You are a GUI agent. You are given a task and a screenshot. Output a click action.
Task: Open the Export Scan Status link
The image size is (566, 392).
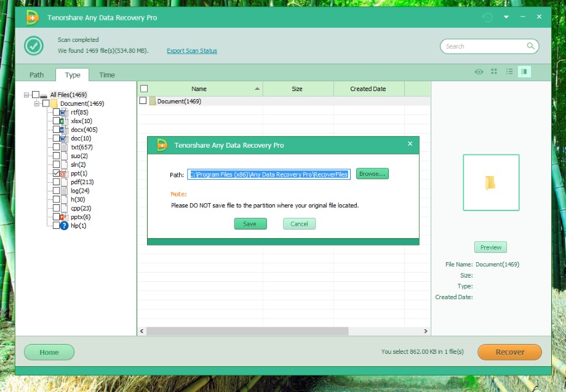tap(192, 51)
